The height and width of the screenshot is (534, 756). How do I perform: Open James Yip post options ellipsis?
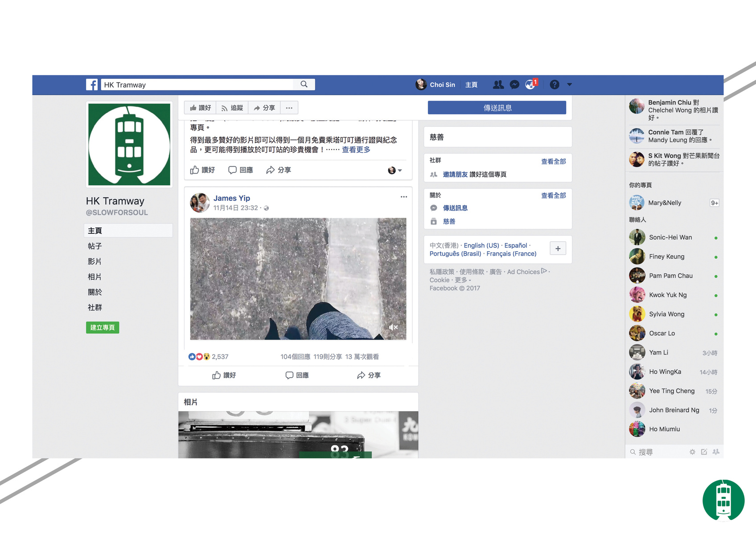tap(404, 197)
